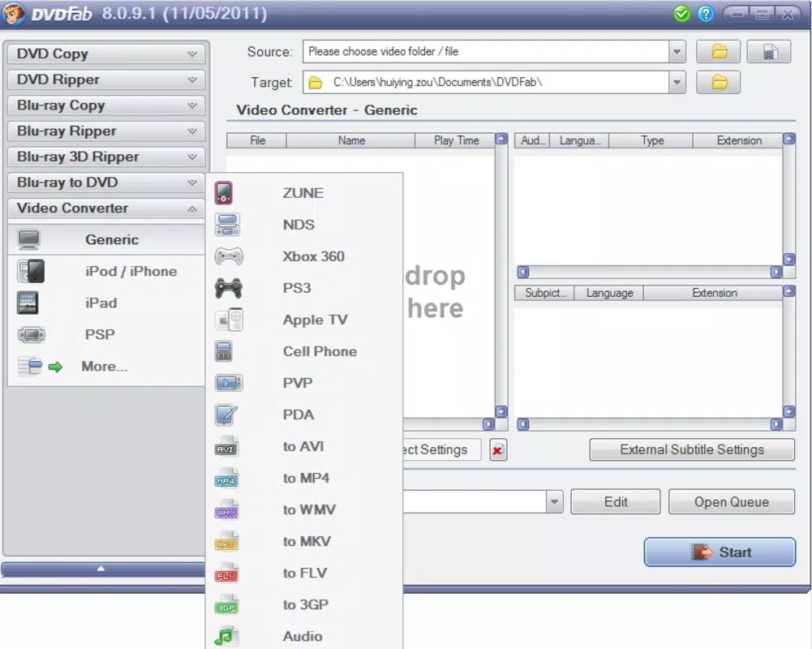
Task: Select to MP4 conversion option
Action: click(x=303, y=478)
